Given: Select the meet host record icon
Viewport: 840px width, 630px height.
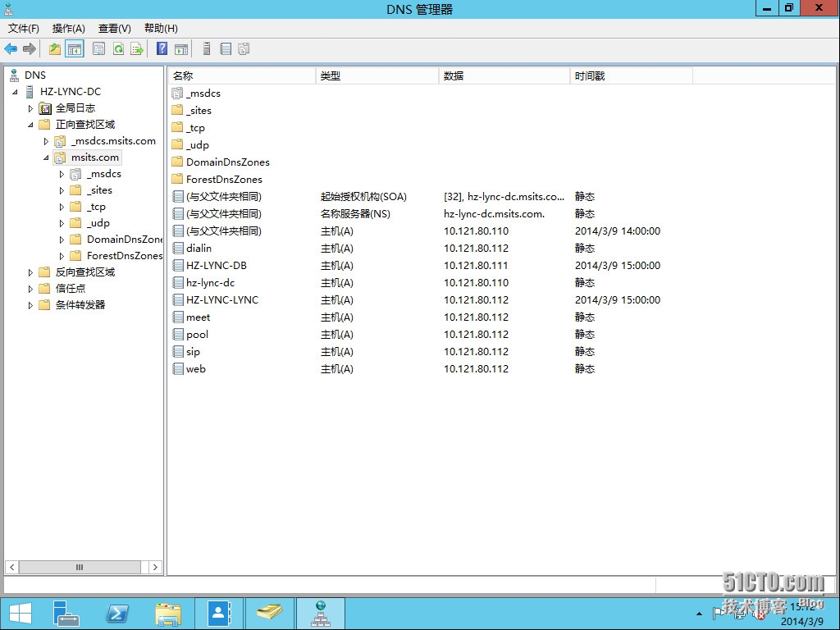Looking at the screenshot, I should tap(177, 317).
